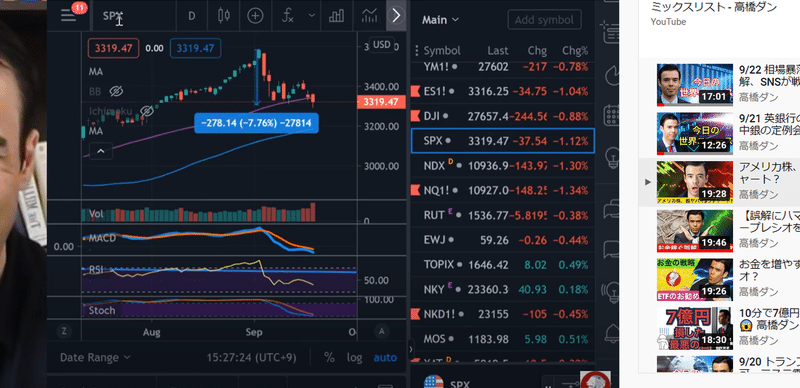Toggle percent scale mode
Screen dimensions: 800x388
coord(329,358)
